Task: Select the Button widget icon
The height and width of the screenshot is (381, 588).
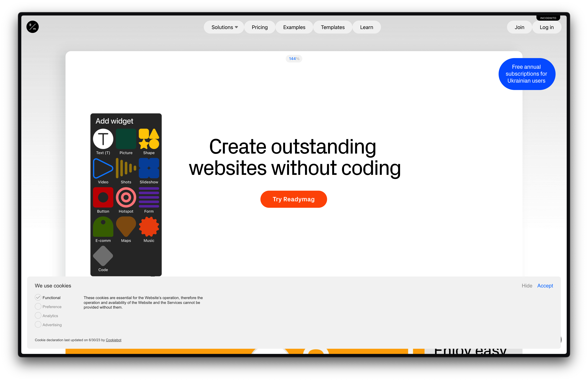Action: pyautogui.click(x=103, y=197)
